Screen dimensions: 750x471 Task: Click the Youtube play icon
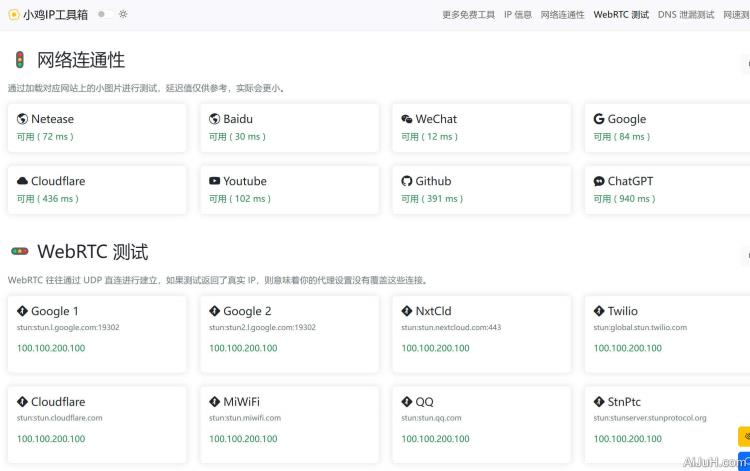tap(215, 181)
